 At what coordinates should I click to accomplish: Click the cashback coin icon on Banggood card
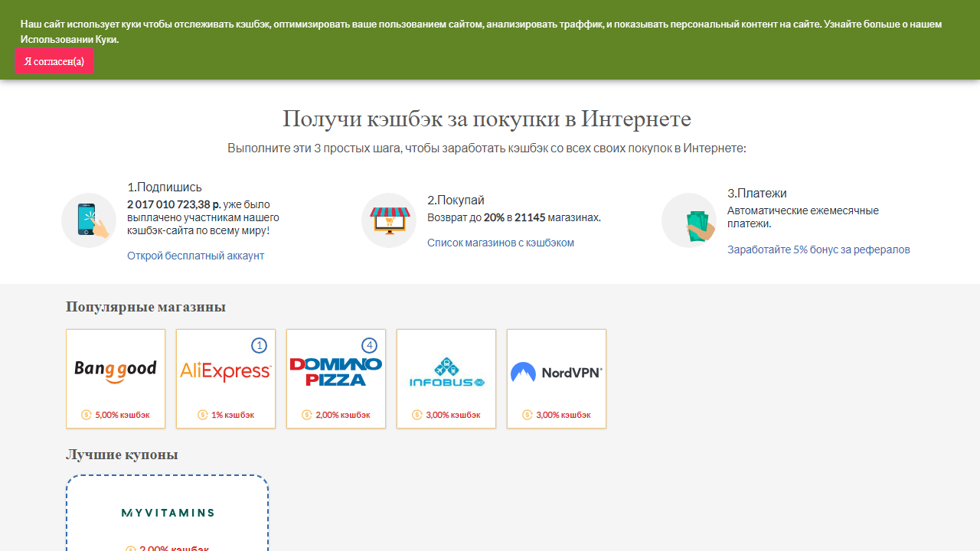[86, 415]
